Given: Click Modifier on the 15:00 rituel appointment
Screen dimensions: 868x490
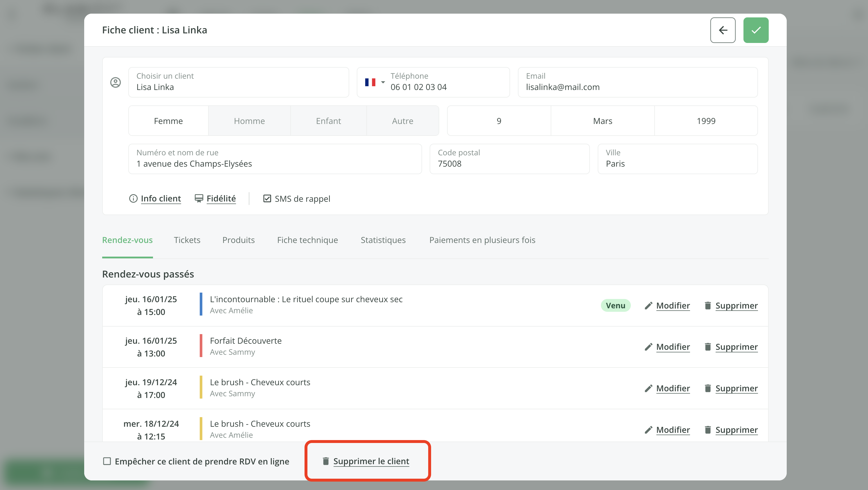Looking at the screenshot, I should coord(673,306).
